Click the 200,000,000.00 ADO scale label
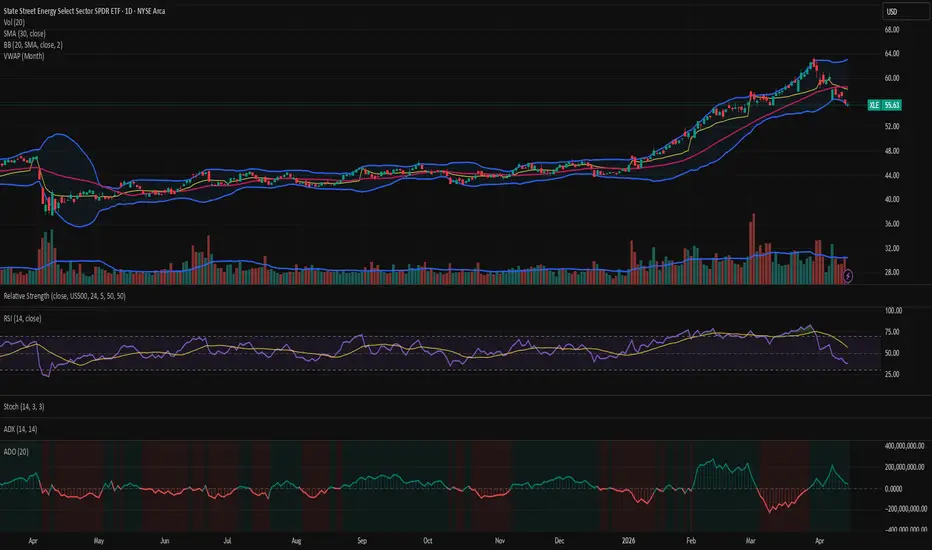This screenshot has height=550, width=932. tap(905, 467)
